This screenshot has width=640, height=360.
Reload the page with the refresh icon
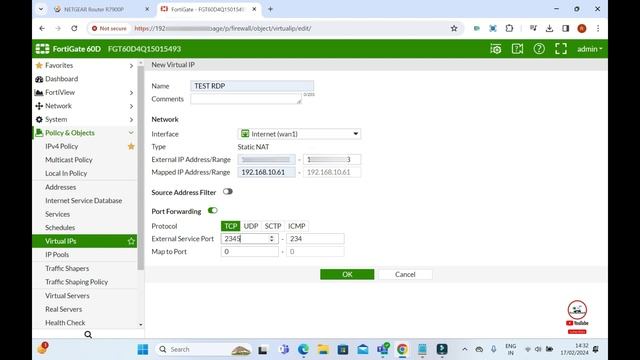[74, 28]
